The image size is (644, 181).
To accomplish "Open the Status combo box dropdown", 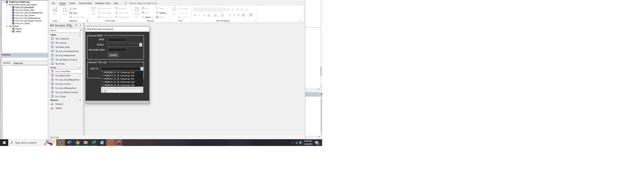I will tap(141, 45).
